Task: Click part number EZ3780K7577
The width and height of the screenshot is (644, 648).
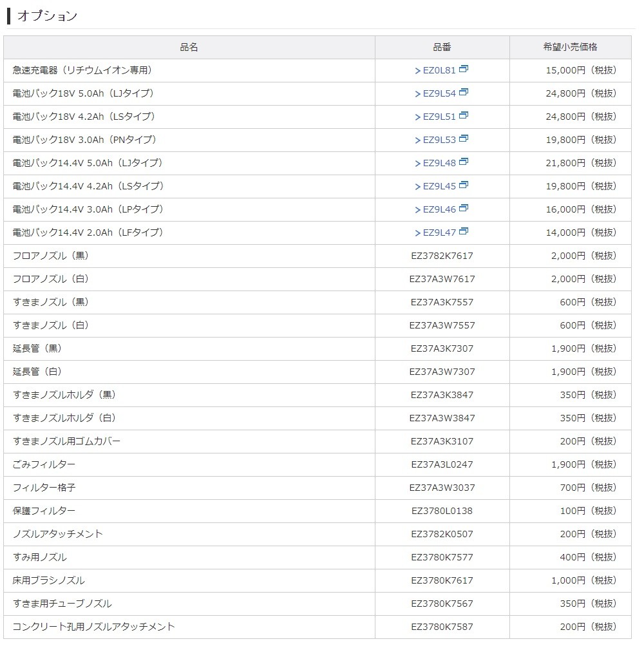Action: point(442,557)
